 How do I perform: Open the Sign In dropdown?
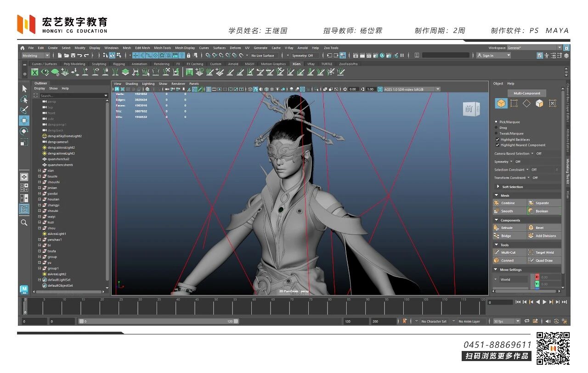point(493,56)
